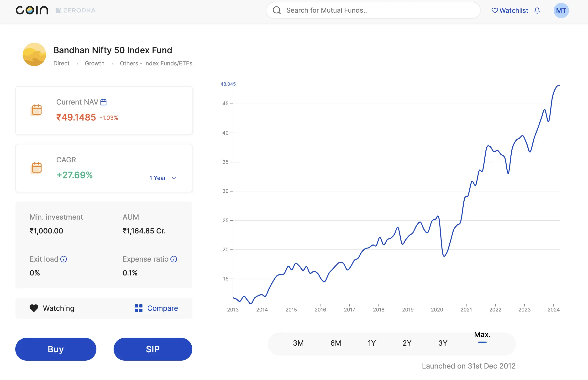Click the 2013 label on chart axis
This screenshot has width=588, height=380.
click(x=233, y=309)
